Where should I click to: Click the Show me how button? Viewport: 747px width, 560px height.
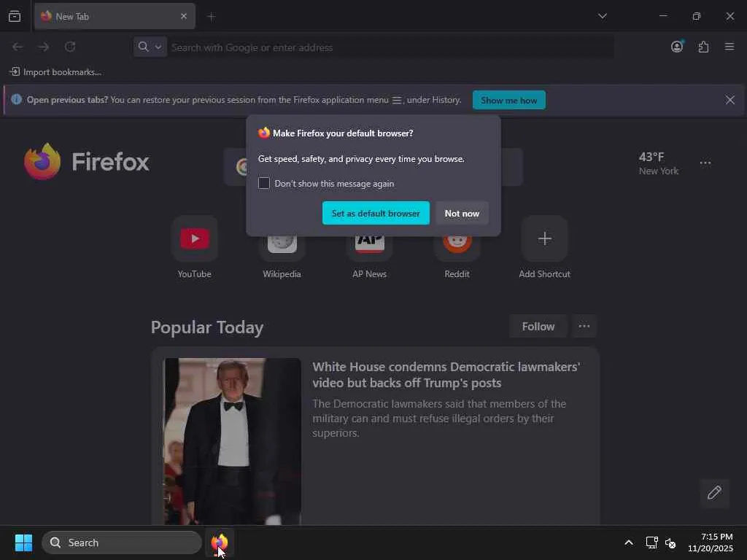(508, 100)
